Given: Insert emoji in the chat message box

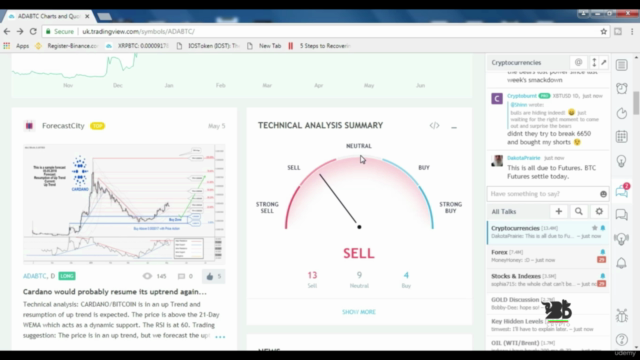Looking at the screenshot, I should (x=603, y=194).
